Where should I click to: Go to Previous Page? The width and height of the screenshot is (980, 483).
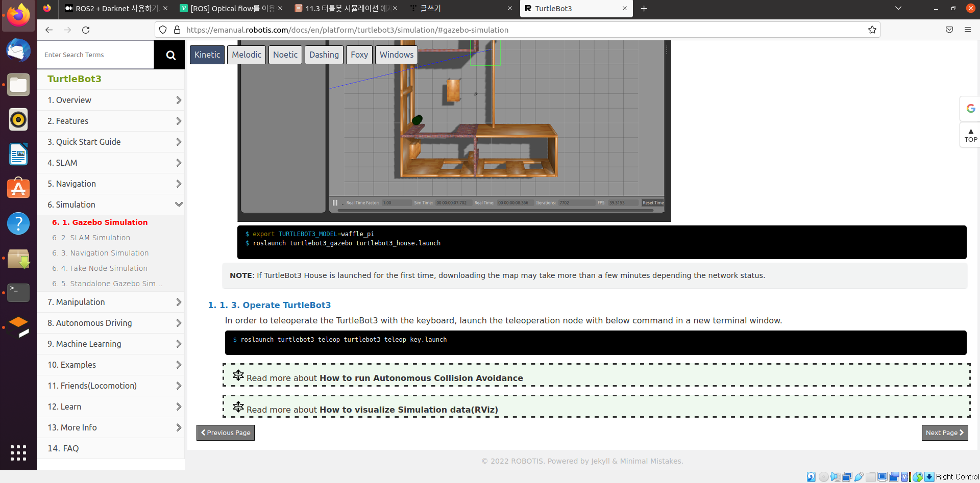(x=226, y=433)
